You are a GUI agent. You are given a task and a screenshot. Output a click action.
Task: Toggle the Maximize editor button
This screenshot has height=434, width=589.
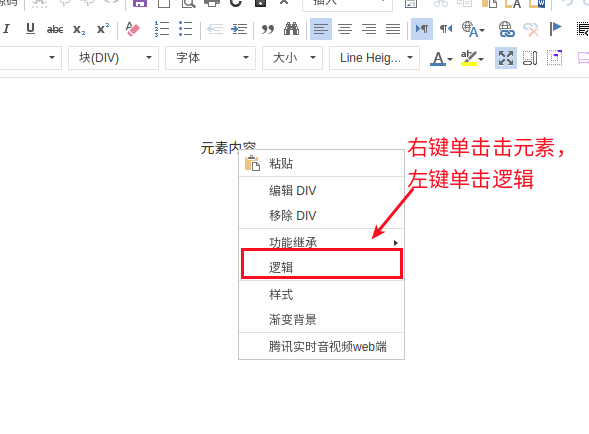pyautogui.click(x=506, y=58)
